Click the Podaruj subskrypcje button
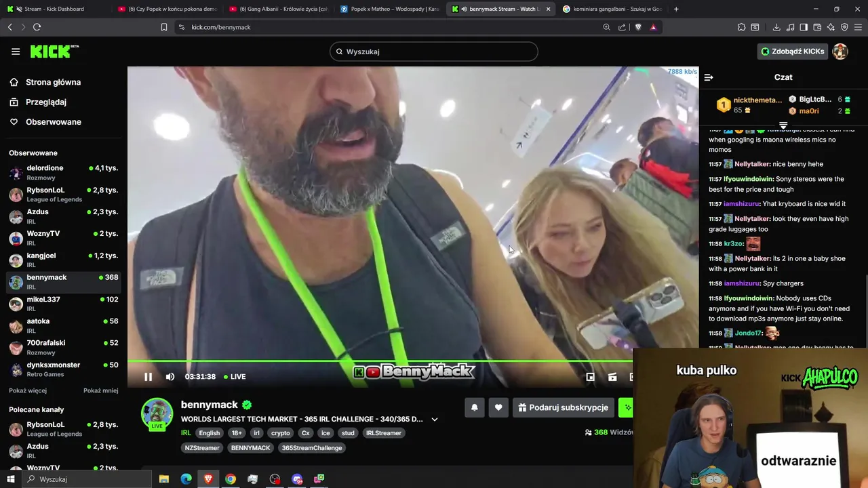Image resolution: width=868 pixels, height=488 pixels. pos(563,407)
